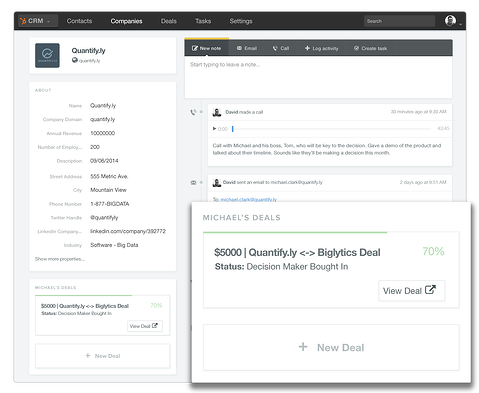
Task: Click the small deal progress bar in sidebar
Action: point(84,295)
